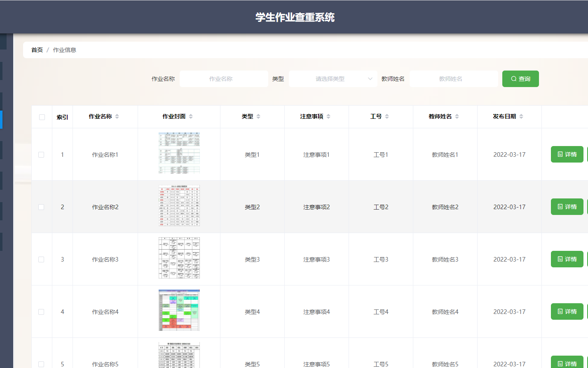Viewport: 588px width, 368px height.
Task: Open cover thumbnail of 作业名称4
Action: [179, 310]
